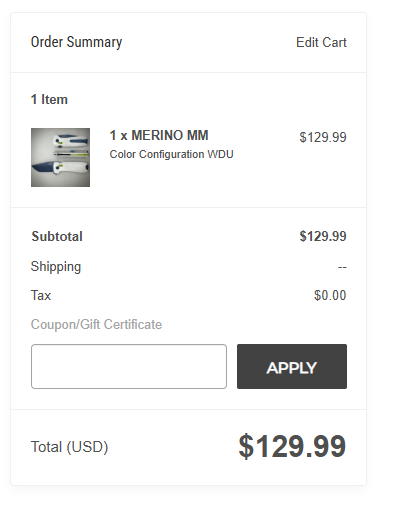This screenshot has width=402, height=521.
Task: Click the item price beside MERINO MM
Action: pyautogui.click(x=323, y=137)
